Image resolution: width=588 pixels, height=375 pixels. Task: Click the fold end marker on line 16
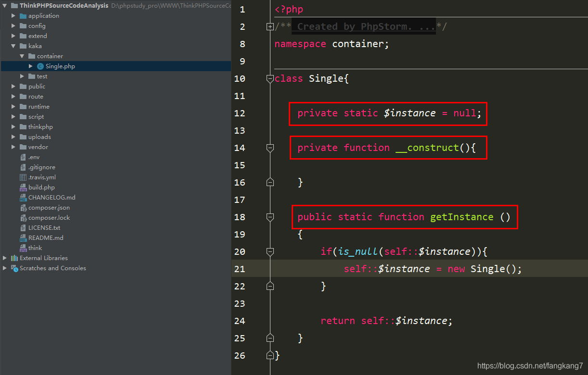point(270,182)
